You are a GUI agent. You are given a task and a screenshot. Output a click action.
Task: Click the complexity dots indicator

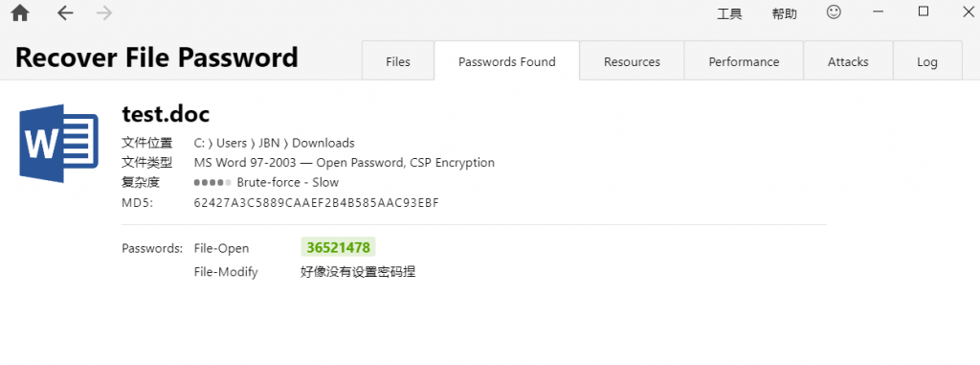(x=212, y=183)
